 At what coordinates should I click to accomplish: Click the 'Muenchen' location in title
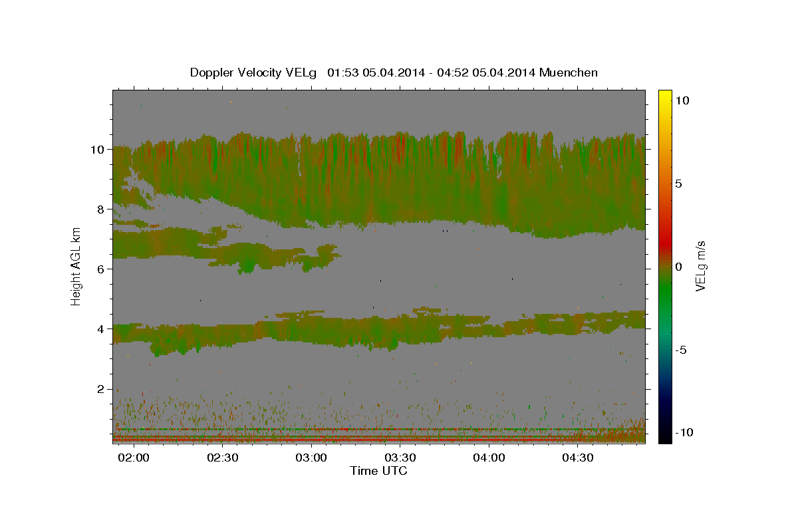[x=569, y=72]
